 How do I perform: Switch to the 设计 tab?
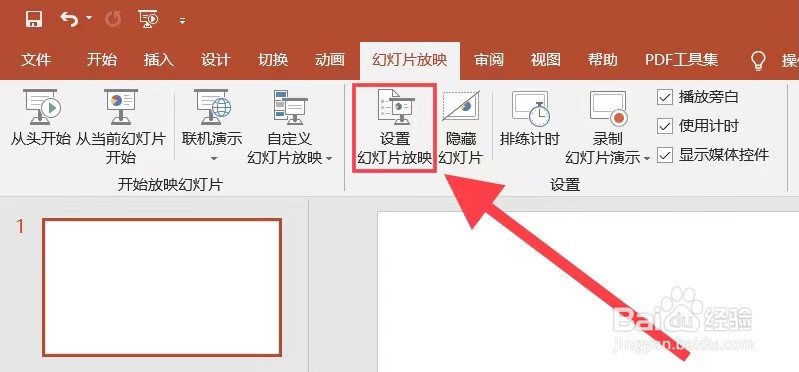click(216, 60)
